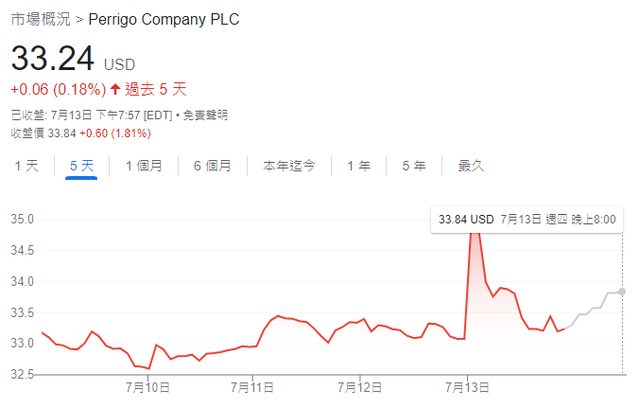This screenshot has height=408, width=640.
Task: Click the Perrigo Company PLC title
Action: click(164, 19)
